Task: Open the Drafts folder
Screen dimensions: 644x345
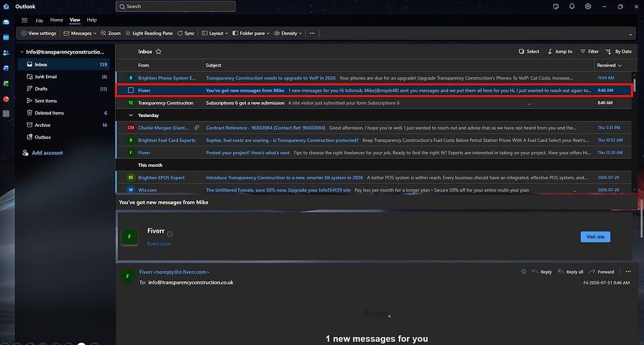Action: click(64, 89)
